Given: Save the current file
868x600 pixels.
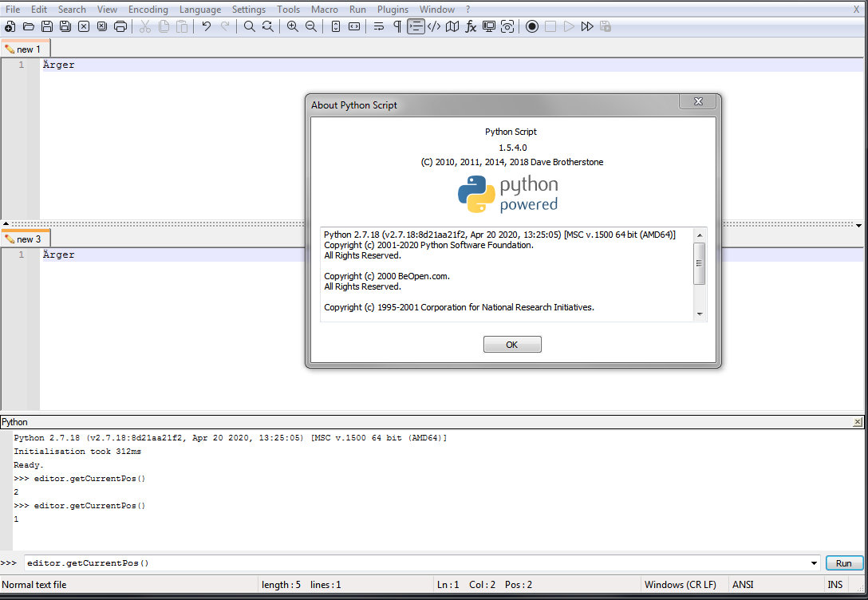Looking at the screenshot, I should (47, 26).
